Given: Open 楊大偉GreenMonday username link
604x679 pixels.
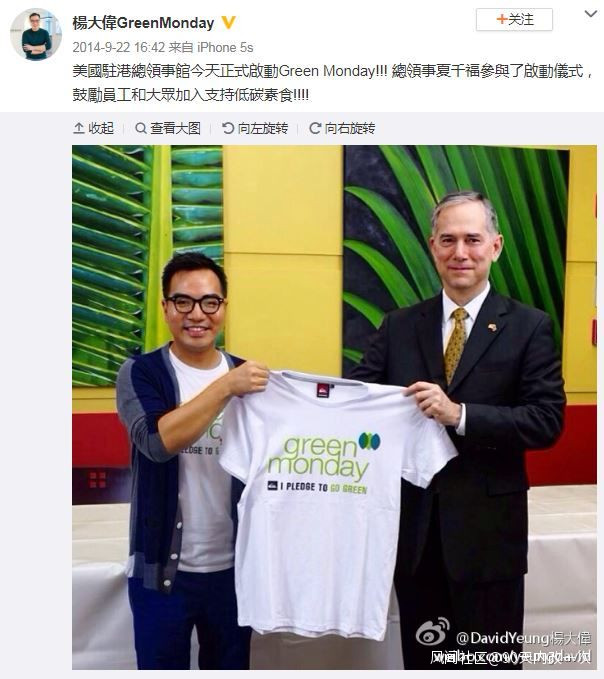Looking at the screenshot, I should (x=143, y=23).
